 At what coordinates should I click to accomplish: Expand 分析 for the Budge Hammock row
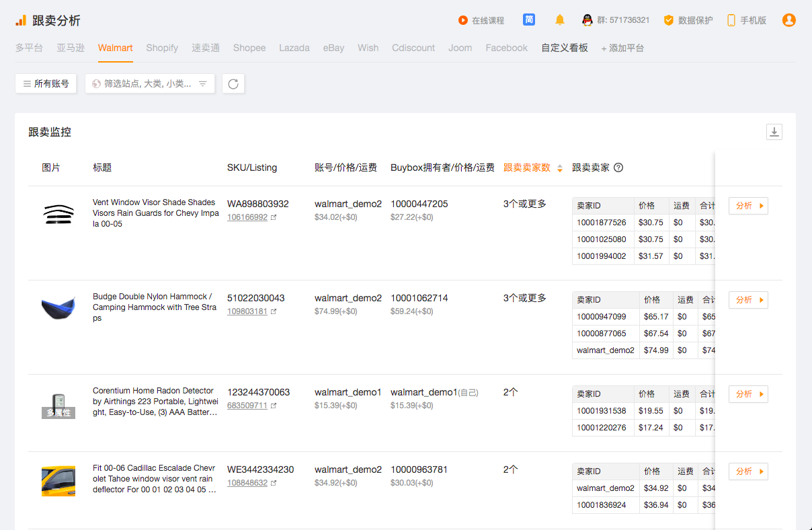click(x=748, y=300)
